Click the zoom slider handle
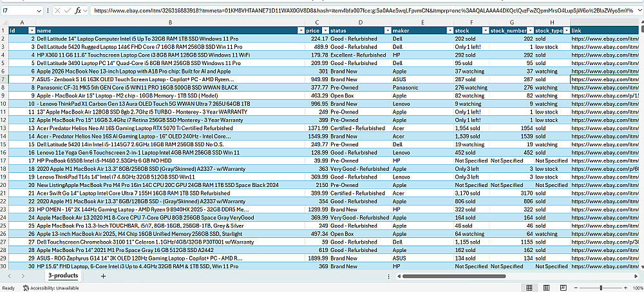 (601, 288)
